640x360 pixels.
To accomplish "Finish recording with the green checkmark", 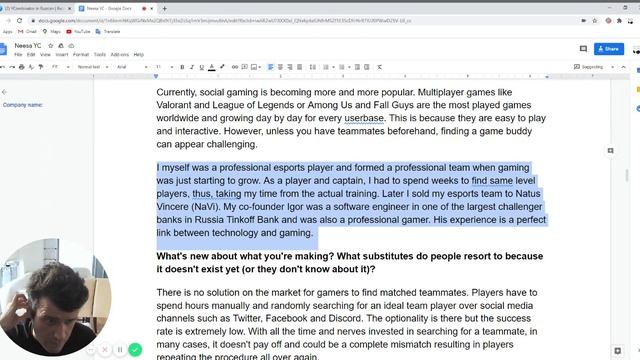I will (x=135, y=350).
